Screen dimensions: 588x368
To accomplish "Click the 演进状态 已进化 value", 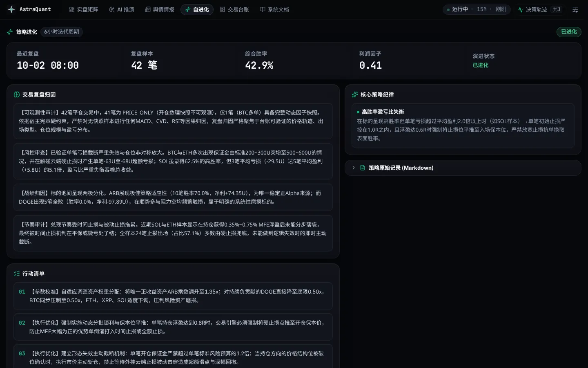I will click(481, 65).
